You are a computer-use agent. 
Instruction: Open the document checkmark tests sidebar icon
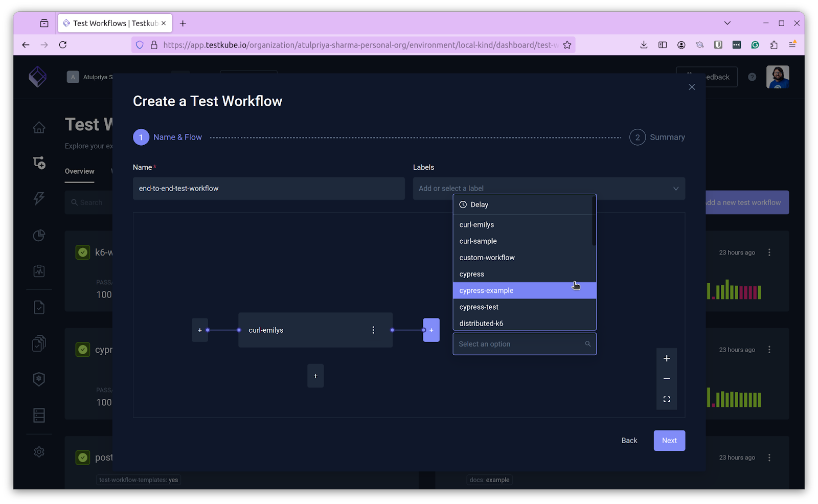click(39, 307)
